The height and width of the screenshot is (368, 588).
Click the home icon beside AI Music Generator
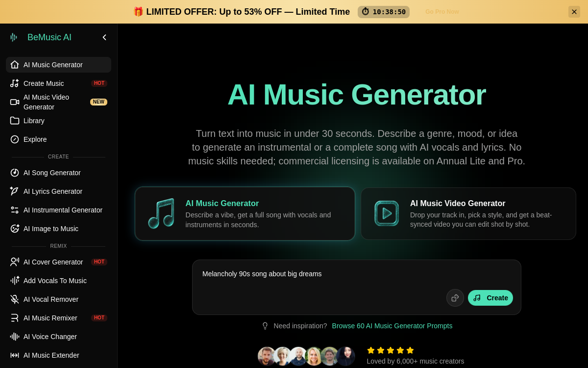point(15,65)
